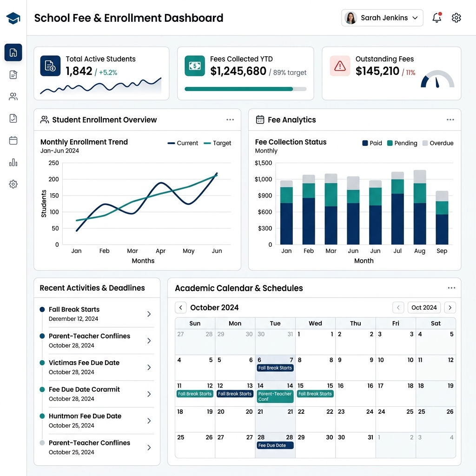
Task: Expand the Fee Due Date Coramit item
Action: pos(149,394)
